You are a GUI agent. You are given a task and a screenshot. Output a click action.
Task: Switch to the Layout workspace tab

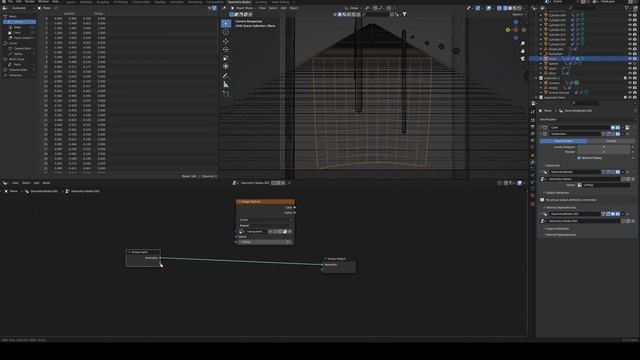(71, 2)
